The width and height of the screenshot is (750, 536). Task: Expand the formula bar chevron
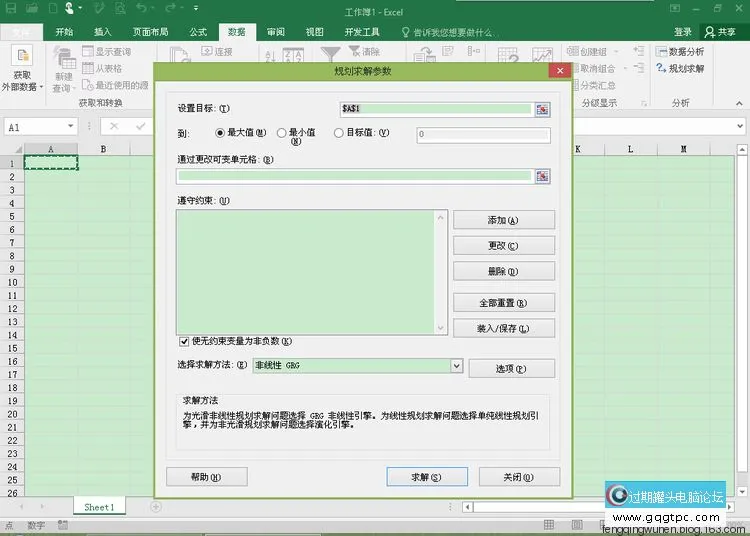(740, 126)
